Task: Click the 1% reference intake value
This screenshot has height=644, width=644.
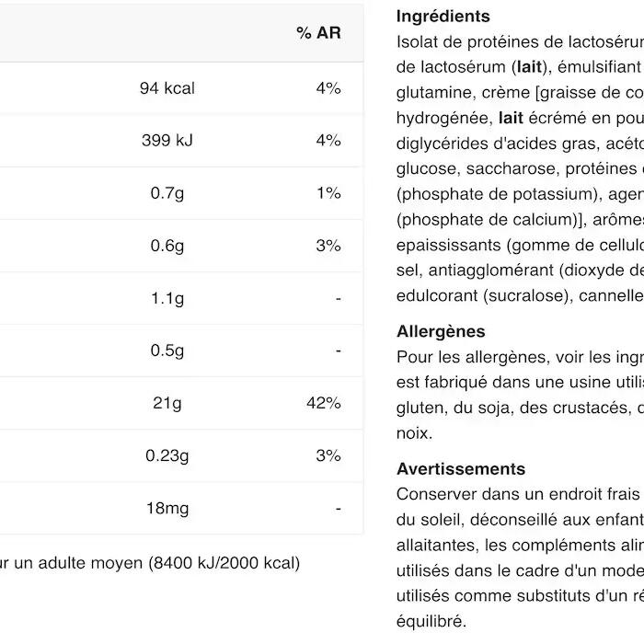Action: 328,193
